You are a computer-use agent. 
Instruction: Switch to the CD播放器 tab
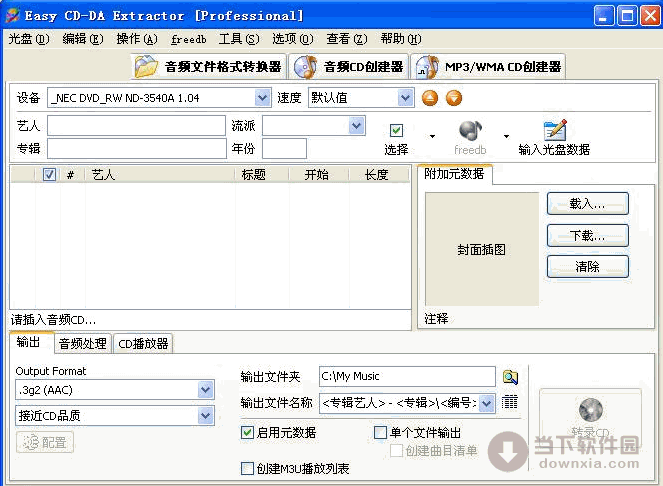[x=143, y=343]
